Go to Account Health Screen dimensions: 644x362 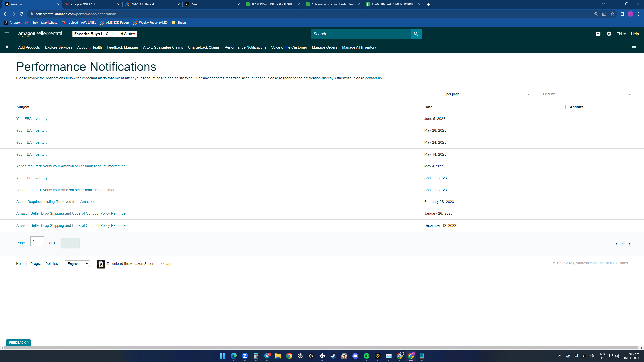90,47
